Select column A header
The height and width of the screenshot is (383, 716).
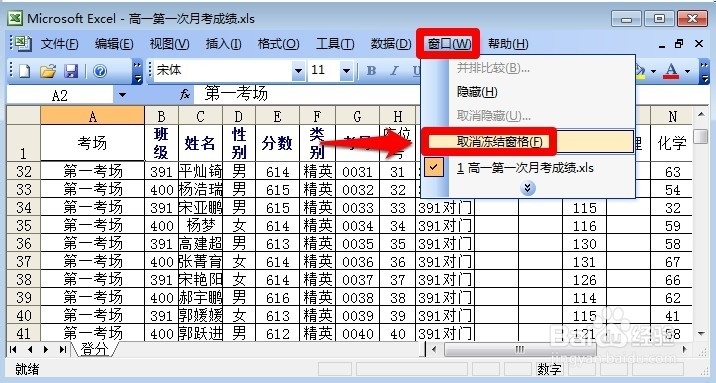click(x=93, y=116)
